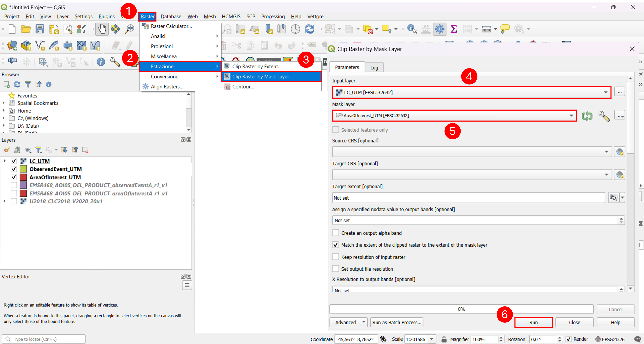Click the ObservedEvent_UTM green color swatch
The height and width of the screenshot is (344, 644).
23,169
